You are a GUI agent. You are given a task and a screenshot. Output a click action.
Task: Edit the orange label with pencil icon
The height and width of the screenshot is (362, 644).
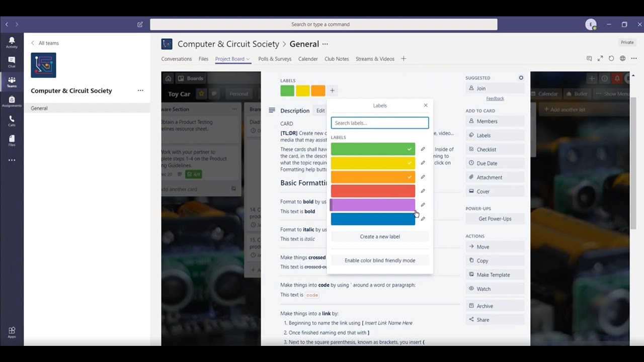click(423, 177)
